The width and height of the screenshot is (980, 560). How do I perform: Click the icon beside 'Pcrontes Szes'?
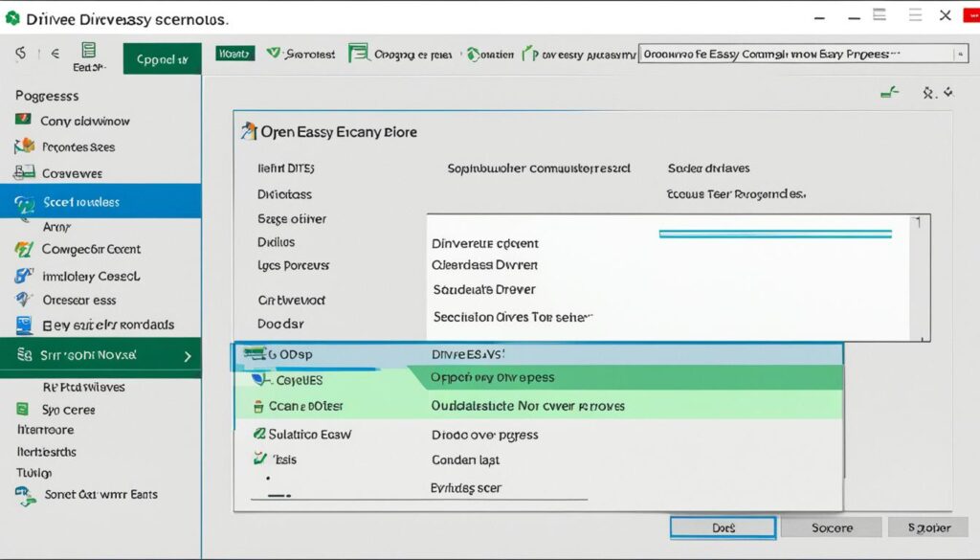point(24,146)
